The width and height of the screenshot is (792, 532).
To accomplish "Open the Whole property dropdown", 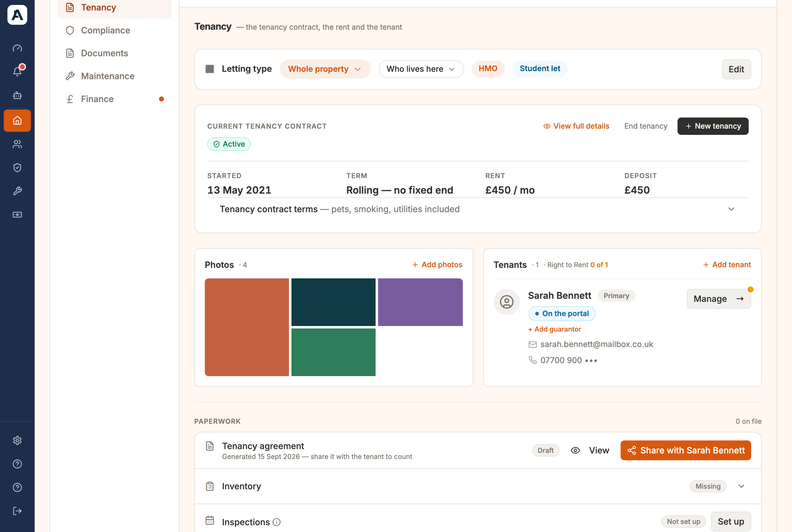I will (x=325, y=69).
